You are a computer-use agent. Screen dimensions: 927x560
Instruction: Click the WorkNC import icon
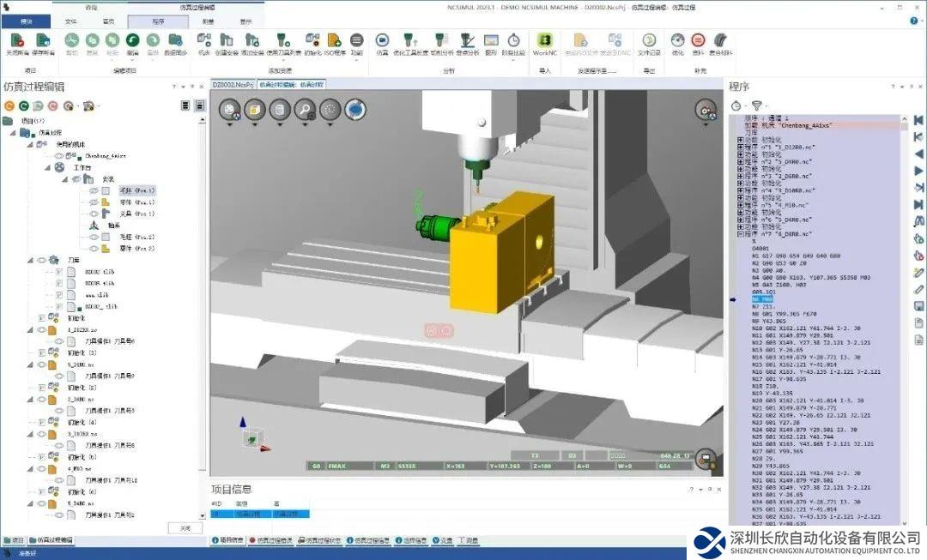544,42
